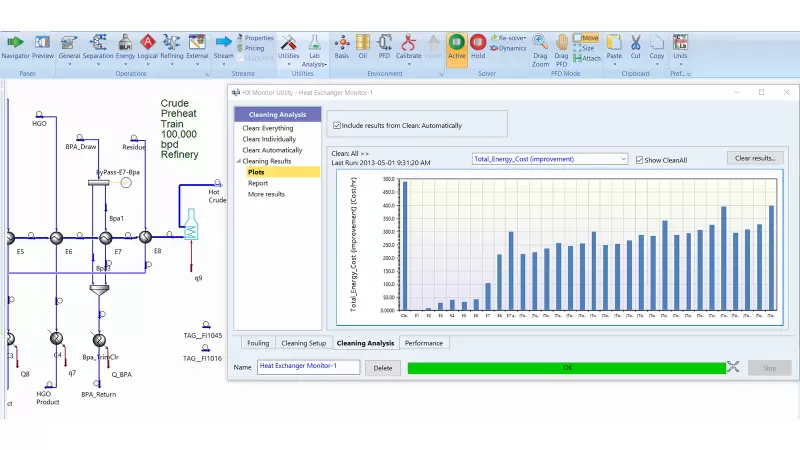This screenshot has width=800, height=450.
Task: Click the Clear results... button
Action: coord(757,158)
